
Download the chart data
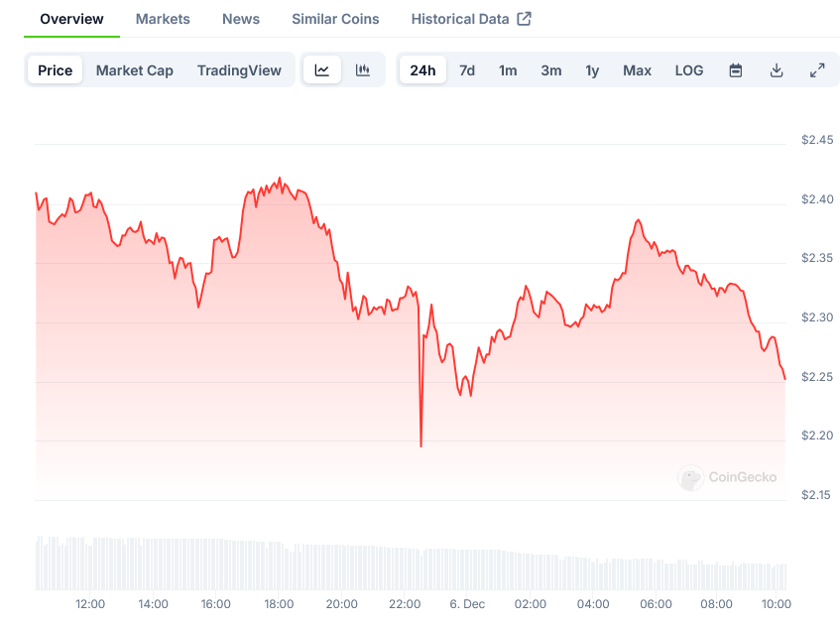point(777,70)
